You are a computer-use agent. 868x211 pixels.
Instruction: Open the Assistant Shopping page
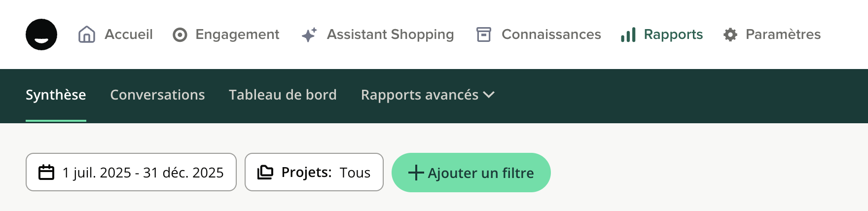click(390, 35)
